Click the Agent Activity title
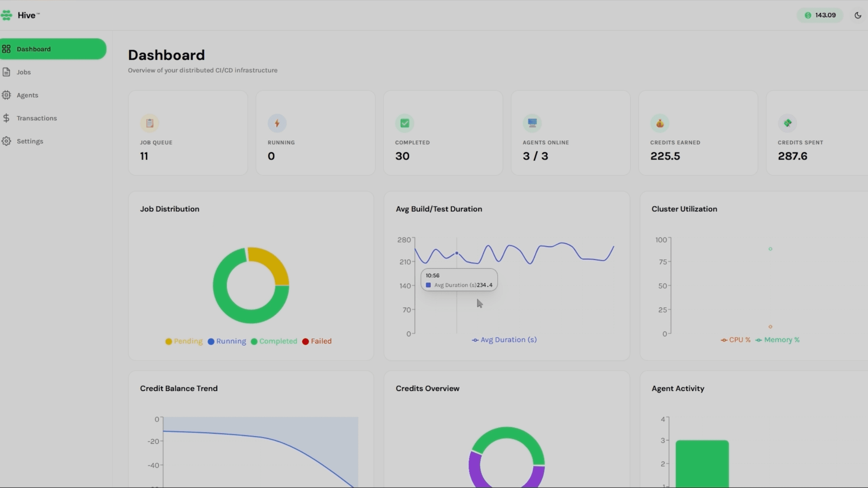Screen dimensions: 868x488 tap(678, 388)
